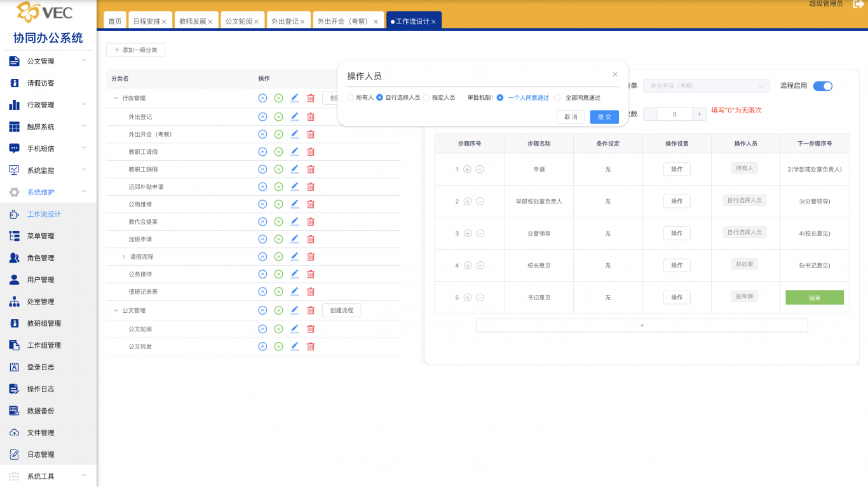The width and height of the screenshot is (868, 487).
Task: Move 值班记录表 row up with arrow icon
Action: pyautogui.click(x=262, y=291)
